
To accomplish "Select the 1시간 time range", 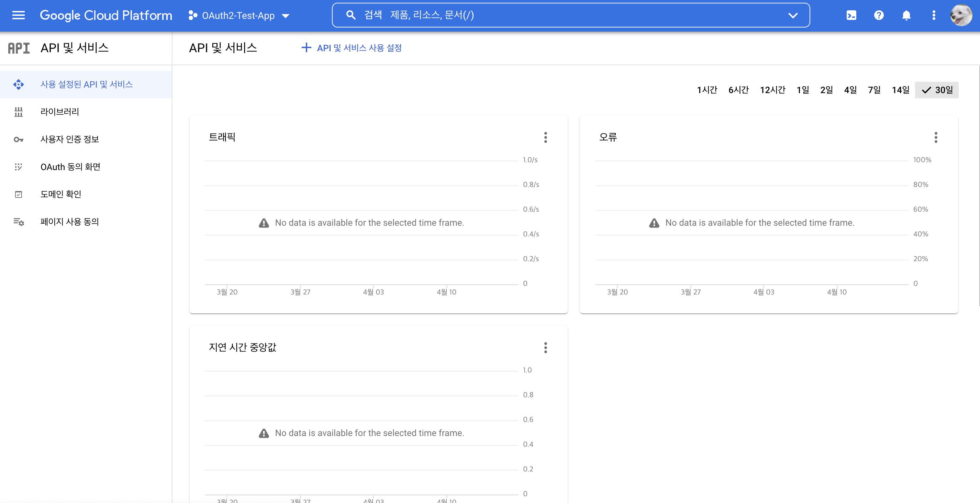I will [707, 90].
